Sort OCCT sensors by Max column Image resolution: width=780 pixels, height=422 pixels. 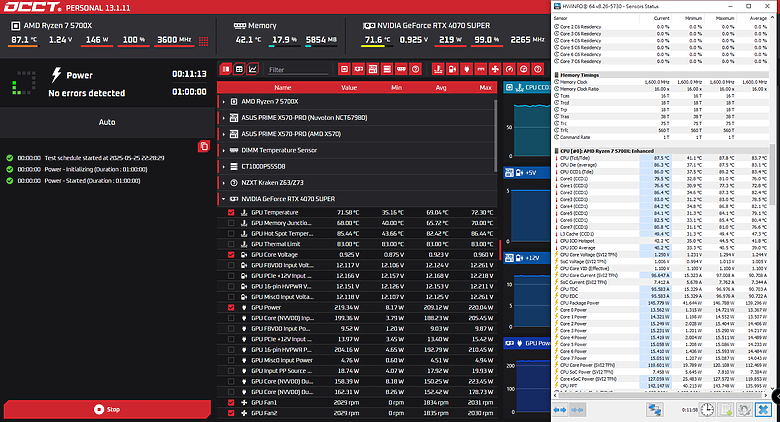(x=486, y=88)
